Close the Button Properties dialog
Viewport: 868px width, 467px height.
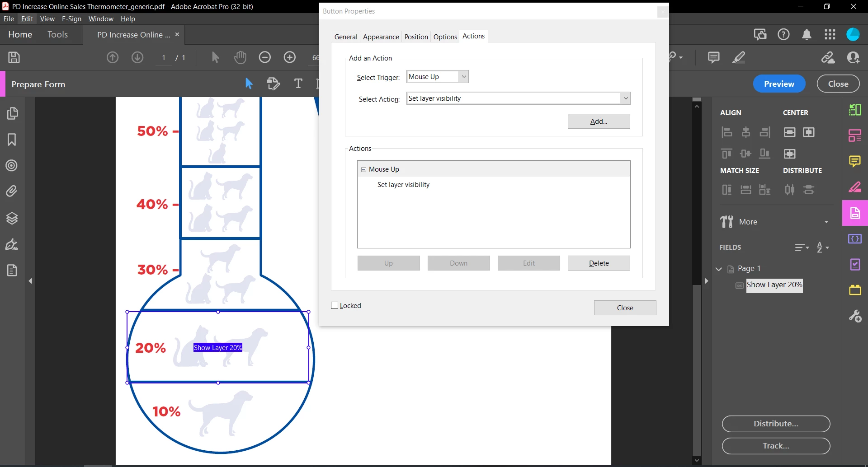click(625, 308)
